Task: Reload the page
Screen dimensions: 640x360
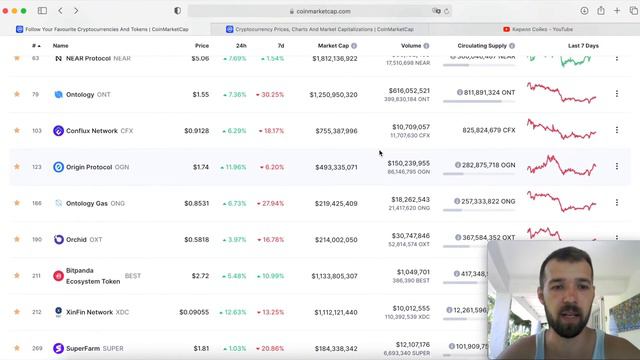Action: 447,11
